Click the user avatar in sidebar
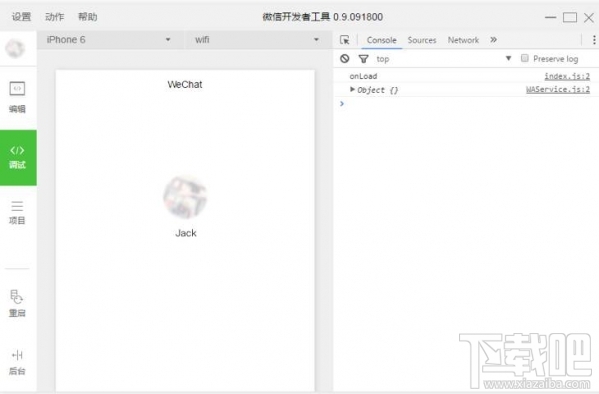The image size is (599, 394). pos(15,49)
